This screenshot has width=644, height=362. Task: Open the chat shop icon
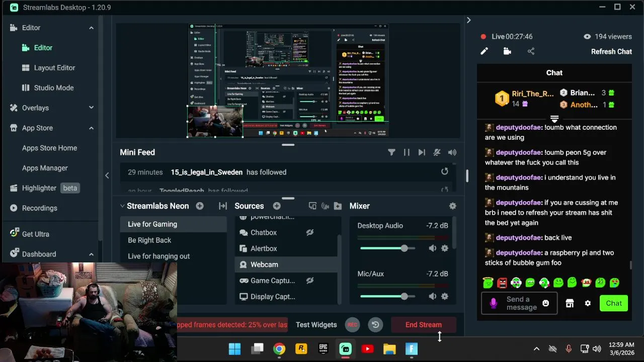coord(570,303)
